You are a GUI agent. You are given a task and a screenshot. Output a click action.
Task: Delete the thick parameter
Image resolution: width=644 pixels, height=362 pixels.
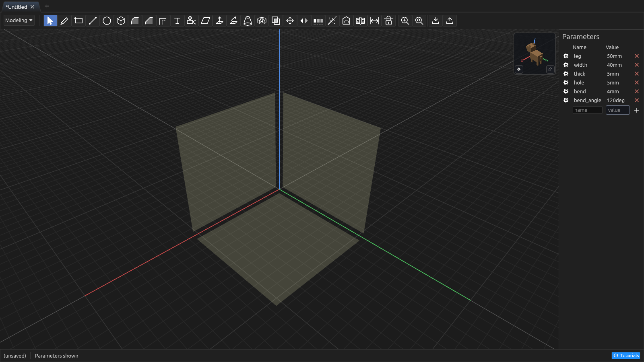click(x=637, y=74)
